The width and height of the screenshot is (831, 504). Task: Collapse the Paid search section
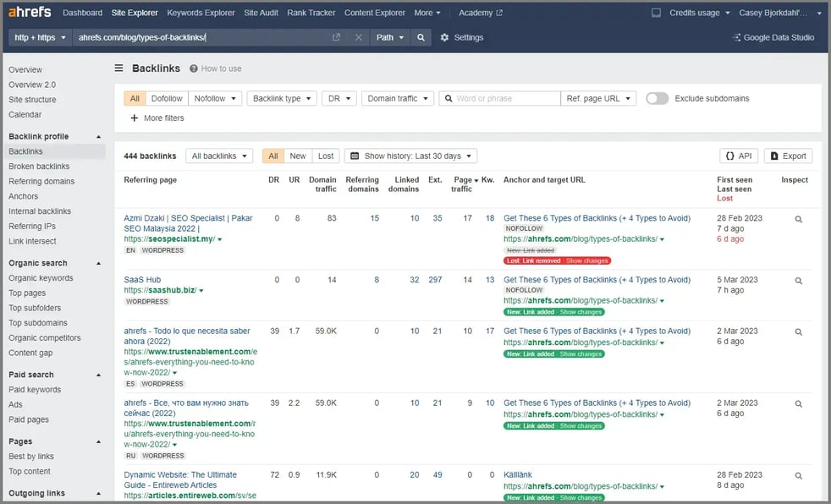pos(98,375)
